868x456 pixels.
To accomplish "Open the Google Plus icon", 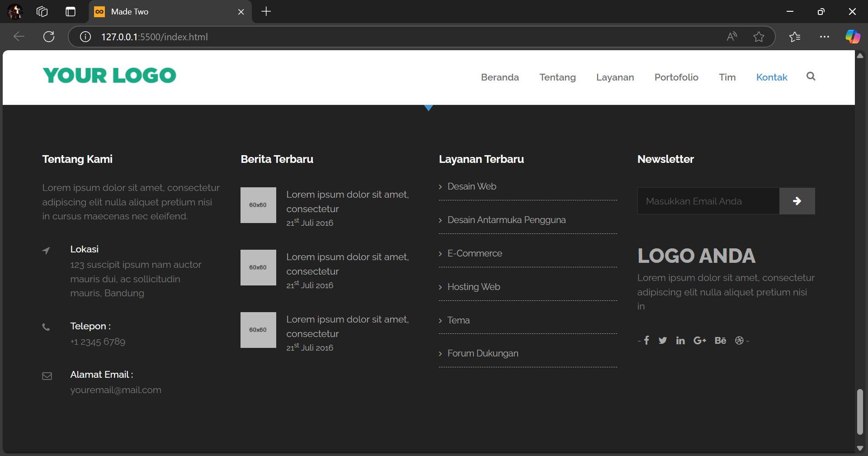I will (x=699, y=340).
